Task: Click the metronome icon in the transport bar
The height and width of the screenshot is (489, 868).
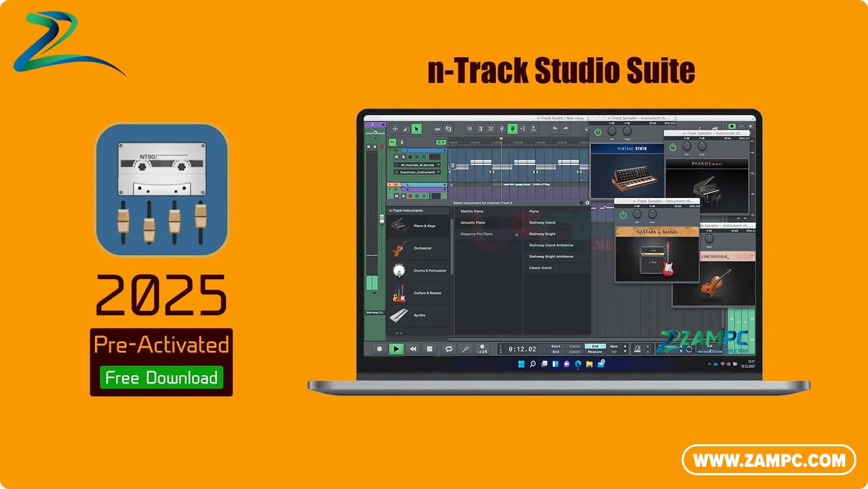Action: pyautogui.click(x=637, y=349)
